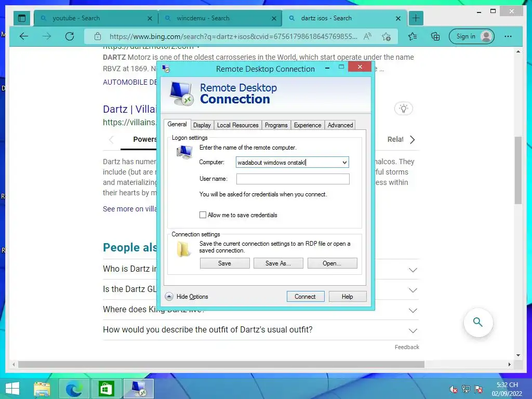Click the Remote Desktop title bar icon

pyautogui.click(x=166, y=69)
